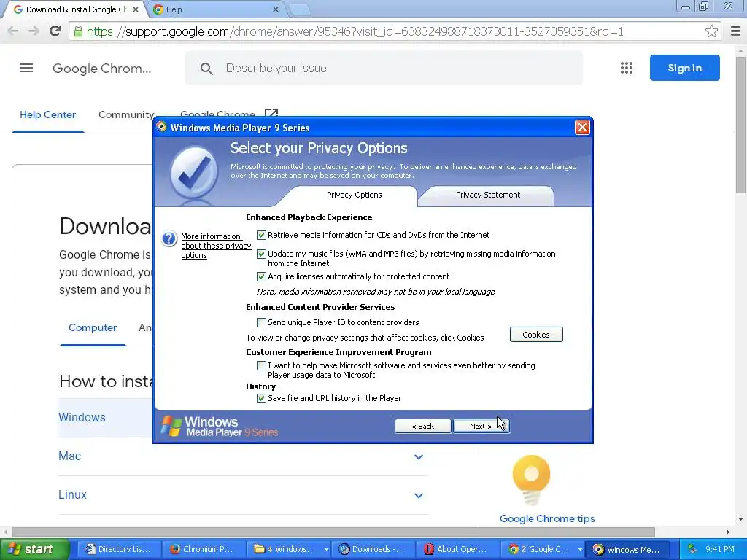747x560 pixels.
Task: Switch to Directory Listing taskbar item
Action: click(x=119, y=549)
